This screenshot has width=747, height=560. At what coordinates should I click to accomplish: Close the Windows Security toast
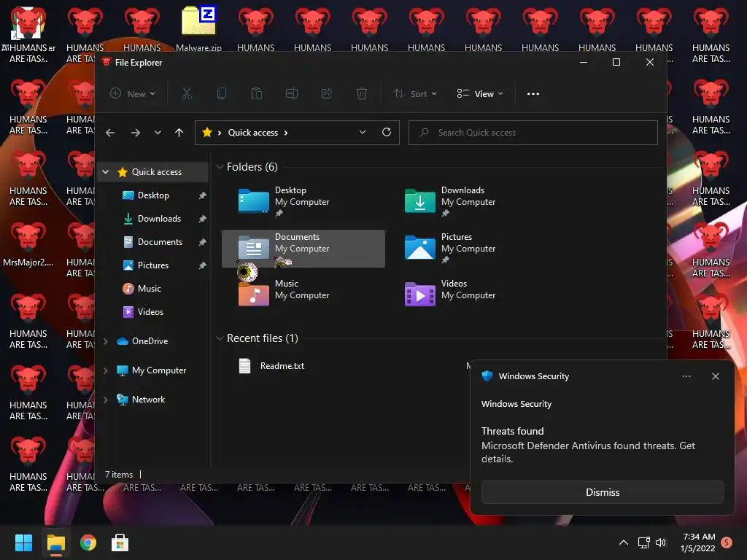(x=715, y=376)
